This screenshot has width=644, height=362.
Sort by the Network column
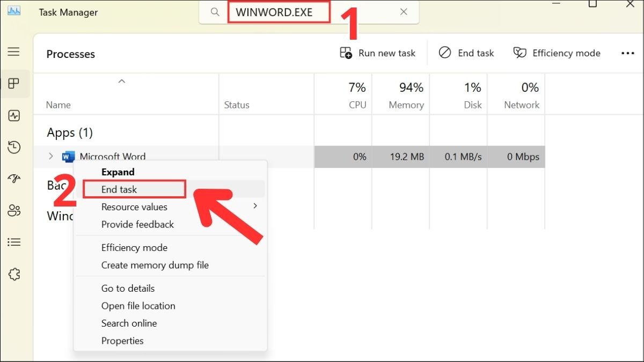click(522, 105)
